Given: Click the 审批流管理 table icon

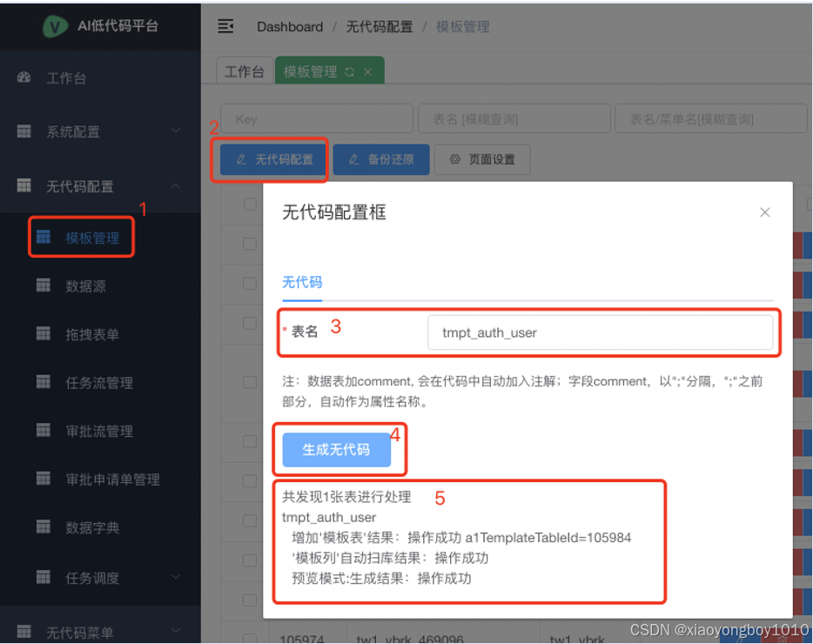Looking at the screenshot, I should [x=43, y=431].
